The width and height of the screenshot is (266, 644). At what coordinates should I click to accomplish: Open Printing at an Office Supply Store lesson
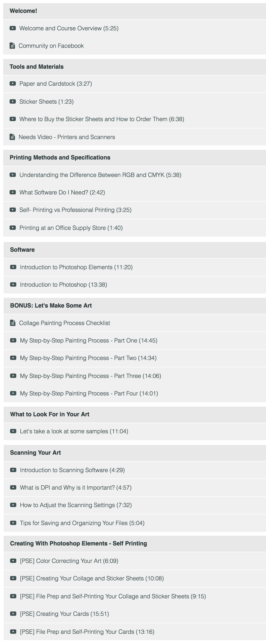134,228
